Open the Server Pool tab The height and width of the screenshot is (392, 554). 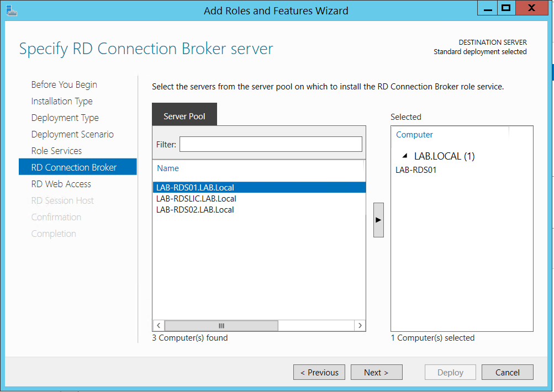click(184, 116)
